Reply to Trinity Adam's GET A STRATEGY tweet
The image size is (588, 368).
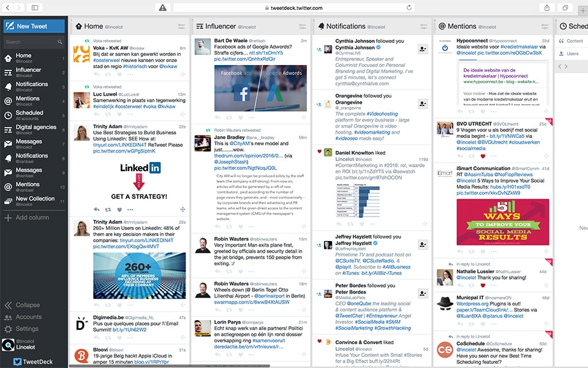97,210
